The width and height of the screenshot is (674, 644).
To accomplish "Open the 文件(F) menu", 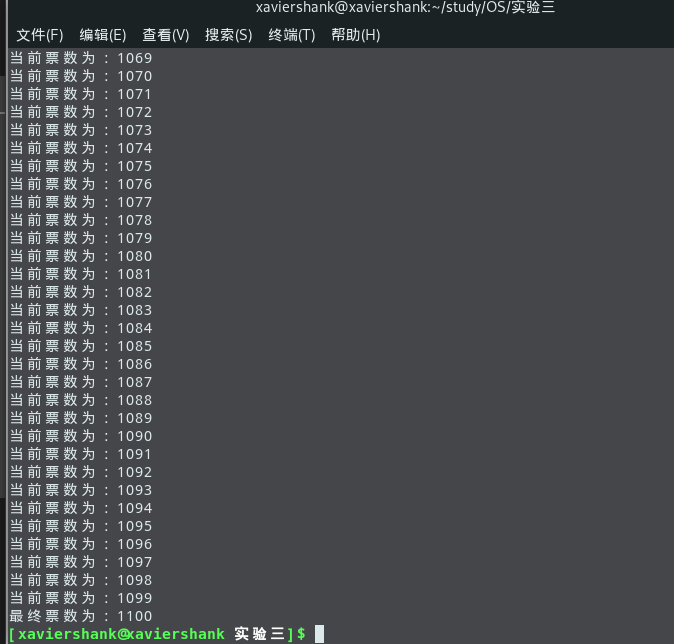I will pos(40,35).
